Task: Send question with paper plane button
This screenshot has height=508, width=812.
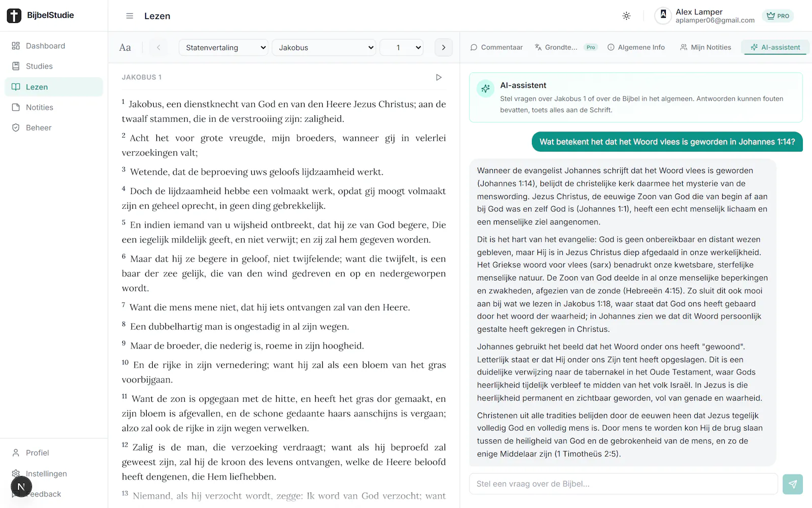Action: 793,484
